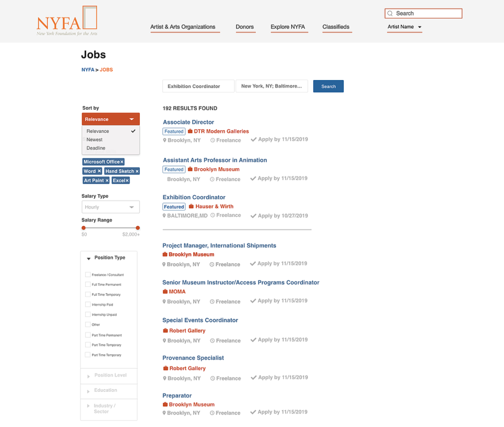
Task: Expand the Education section
Action: [x=89, y=391]
